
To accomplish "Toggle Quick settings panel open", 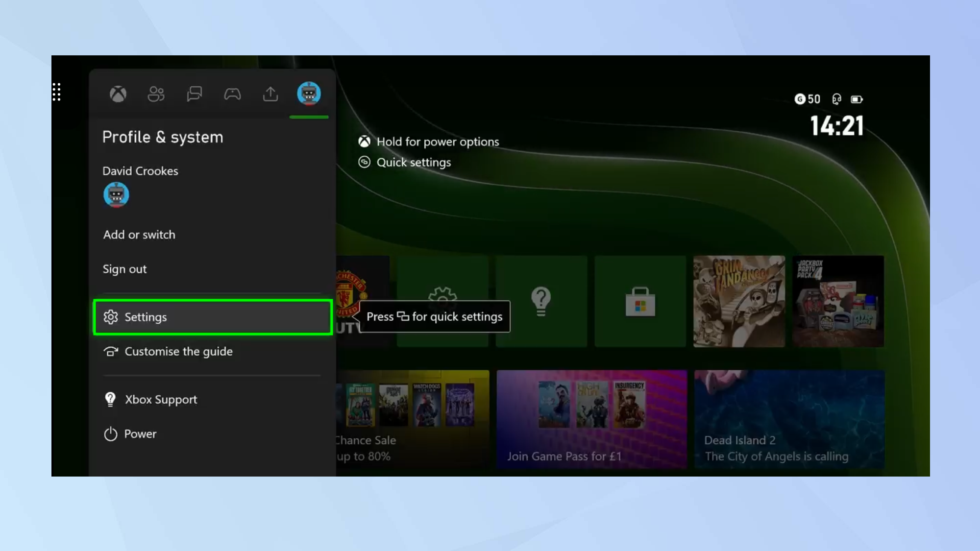I will click(x=413, y=162).
